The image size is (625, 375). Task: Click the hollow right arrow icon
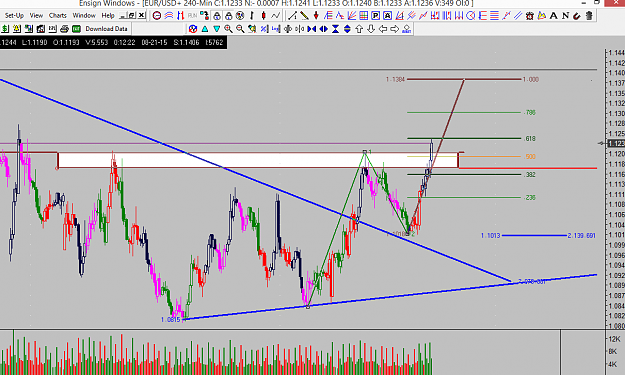coord(395,29)
